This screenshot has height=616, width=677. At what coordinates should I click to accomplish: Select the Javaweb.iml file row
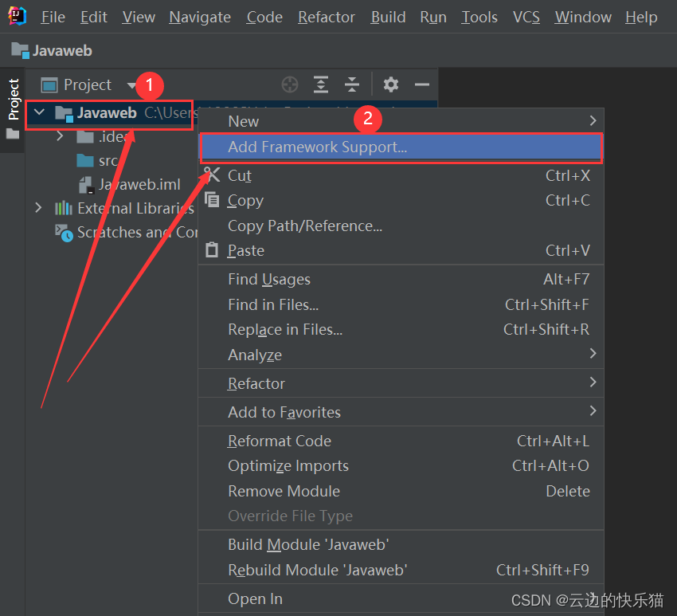[x=112, y=185]
